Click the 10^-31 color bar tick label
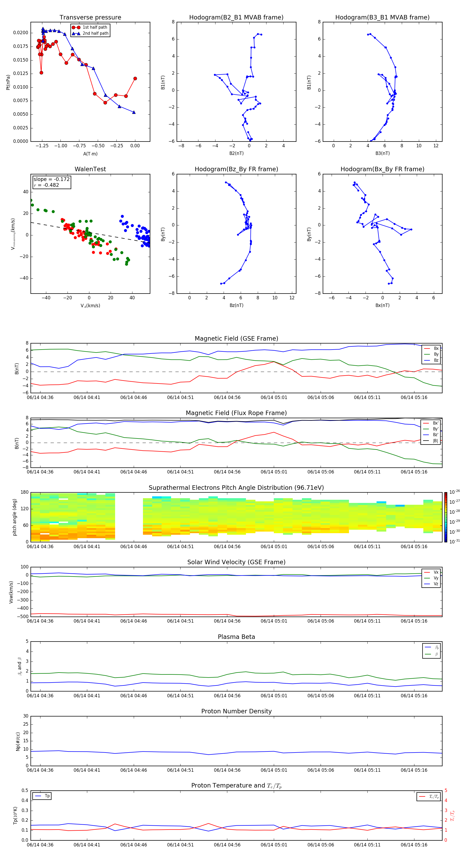The width and height of the screenshot is (473, 868). [x=455, y=542]
